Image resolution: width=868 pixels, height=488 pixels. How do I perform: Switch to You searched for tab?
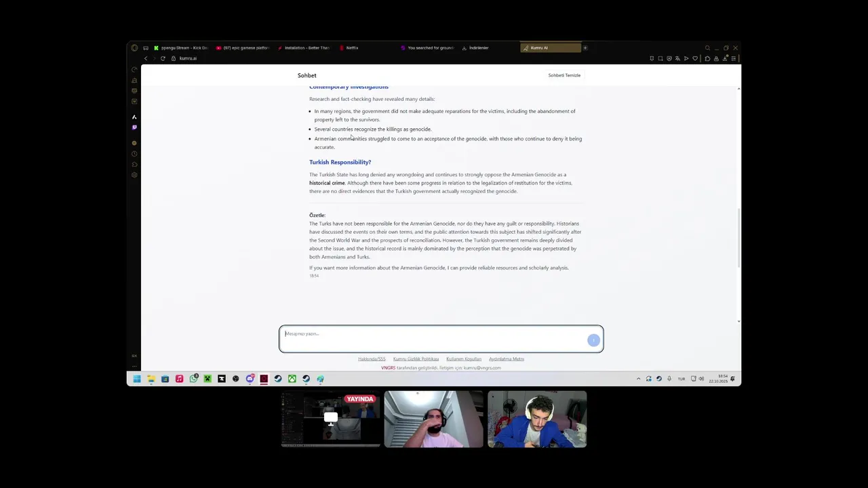click(428, 48)
